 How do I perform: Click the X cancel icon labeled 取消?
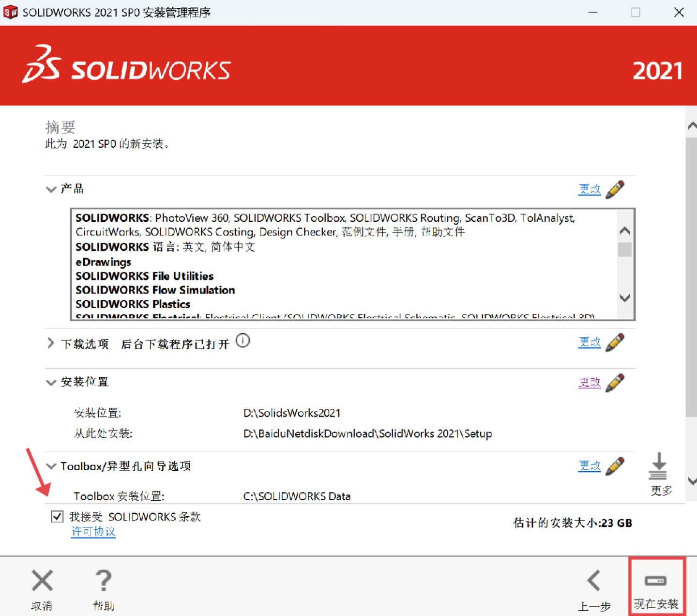click(42, 581)
